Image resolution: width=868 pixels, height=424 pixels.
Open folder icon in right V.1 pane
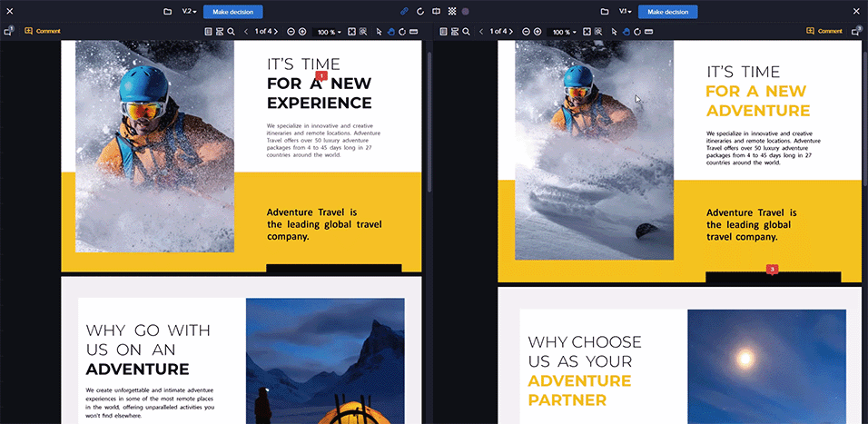click(605, 12)
